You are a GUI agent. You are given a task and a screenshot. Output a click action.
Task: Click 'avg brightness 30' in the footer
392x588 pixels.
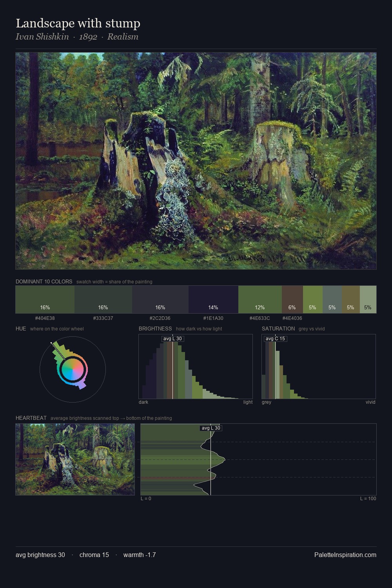click(40, 555)
